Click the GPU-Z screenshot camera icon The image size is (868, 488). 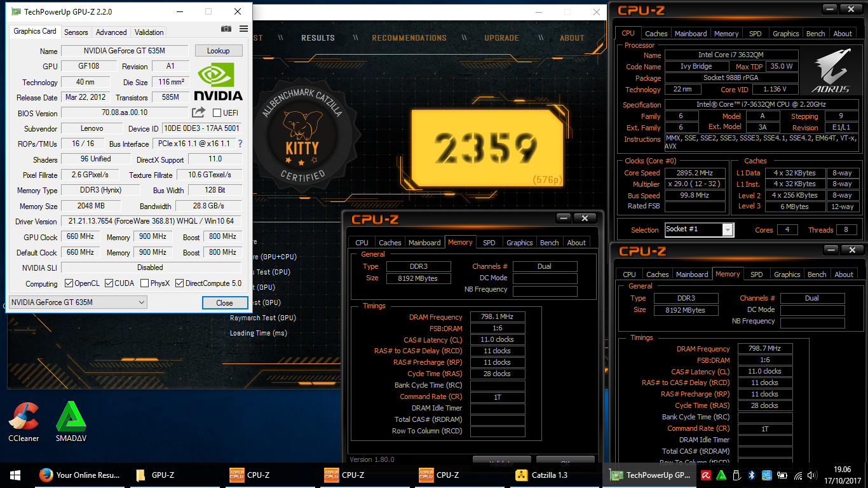(226, 29)
